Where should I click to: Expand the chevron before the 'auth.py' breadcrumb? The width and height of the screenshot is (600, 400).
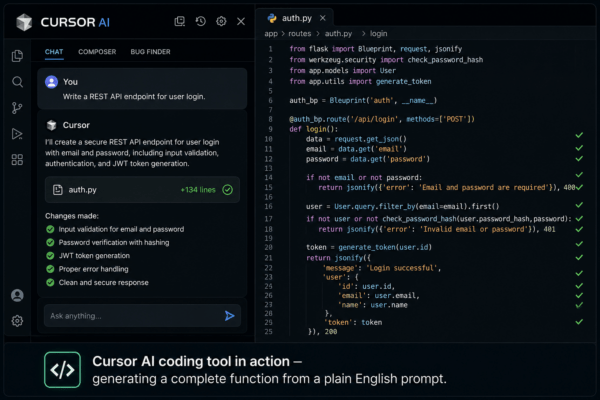pyautogui.click(x=318, y=34)
